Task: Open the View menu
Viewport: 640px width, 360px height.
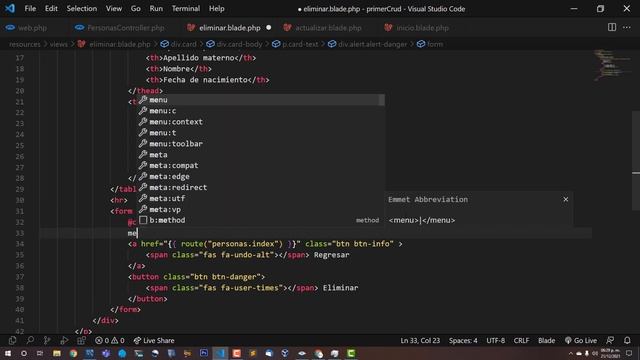Action: 114,9
